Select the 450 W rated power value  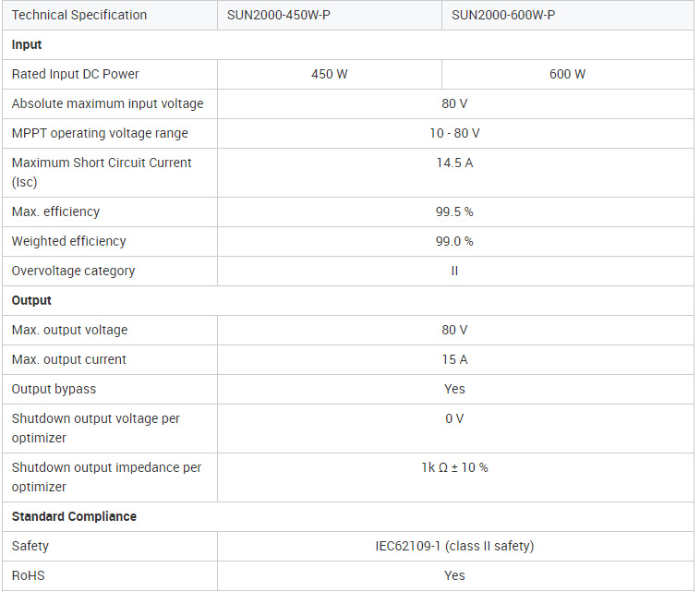click(330, 74)
